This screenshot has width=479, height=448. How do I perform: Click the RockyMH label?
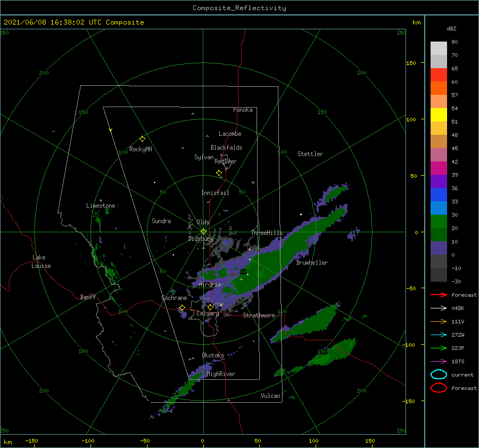[141, 149]
